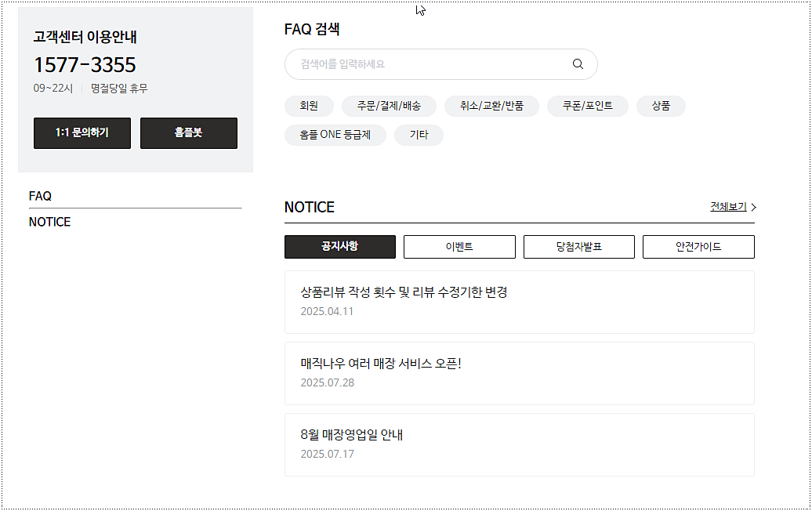
Task: Select the 상품 FAQ category
Action: click(660, 106)
